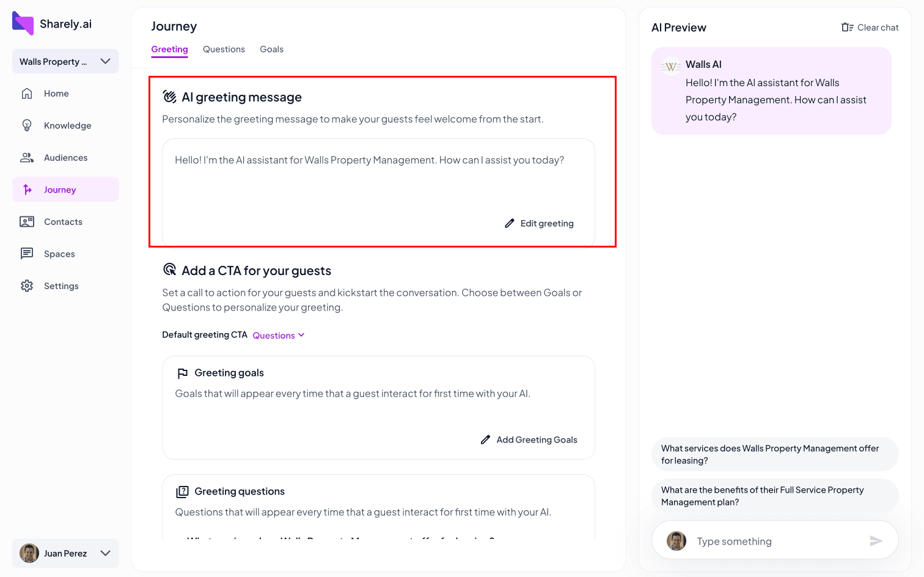Click Clear chat button text

[x=878, y=28]
